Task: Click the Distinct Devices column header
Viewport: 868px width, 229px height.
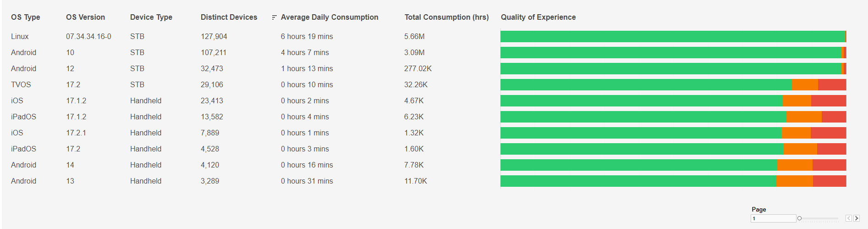Action: (x=229, y=17)
